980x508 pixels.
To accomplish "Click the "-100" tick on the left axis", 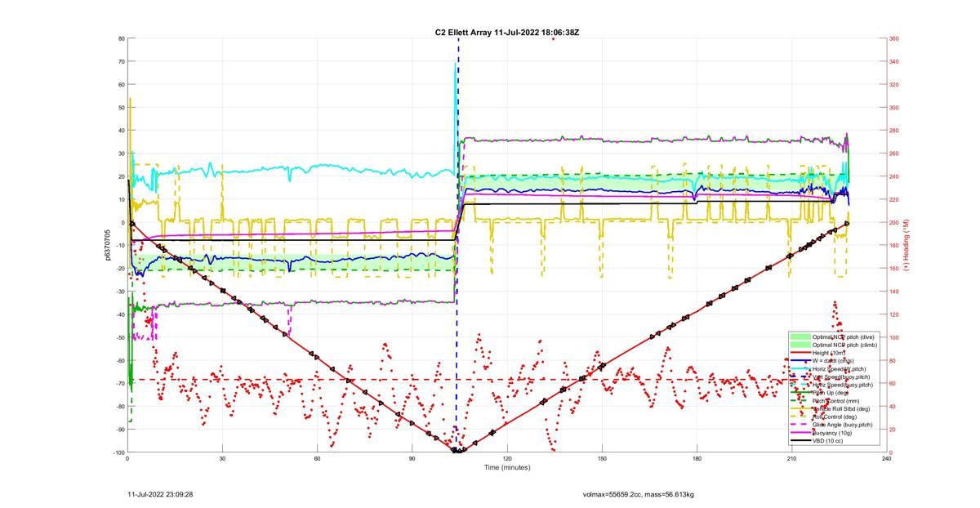I will click(118, 452).
